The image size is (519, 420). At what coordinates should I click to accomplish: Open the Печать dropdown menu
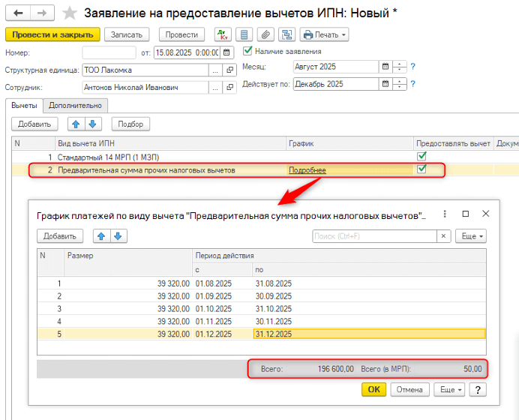(x=324, y=34)
